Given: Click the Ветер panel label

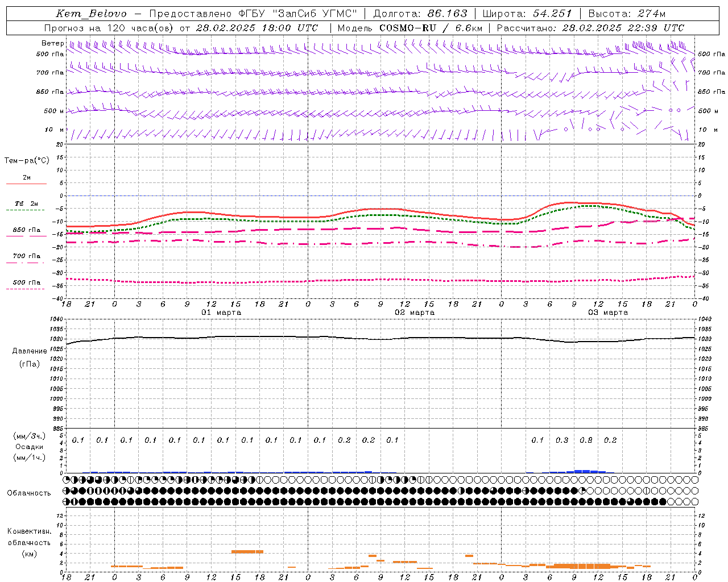Looking at the screenshot, I should 52,43.
